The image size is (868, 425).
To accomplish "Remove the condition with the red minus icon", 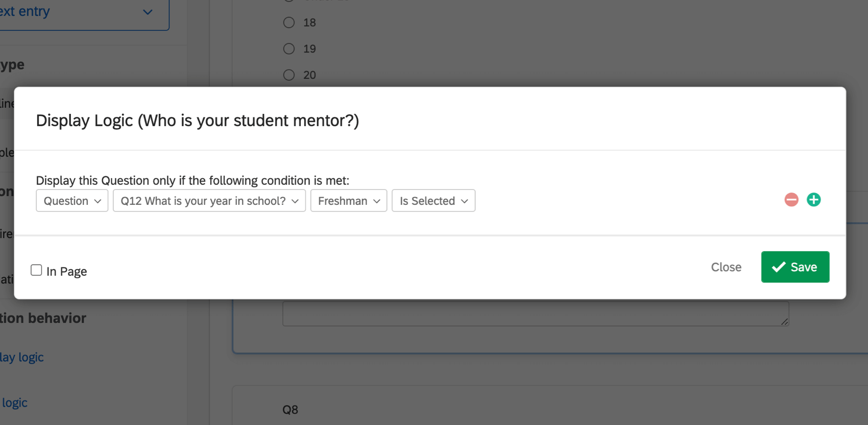I will pyautogui.click(x=791, y=200).
